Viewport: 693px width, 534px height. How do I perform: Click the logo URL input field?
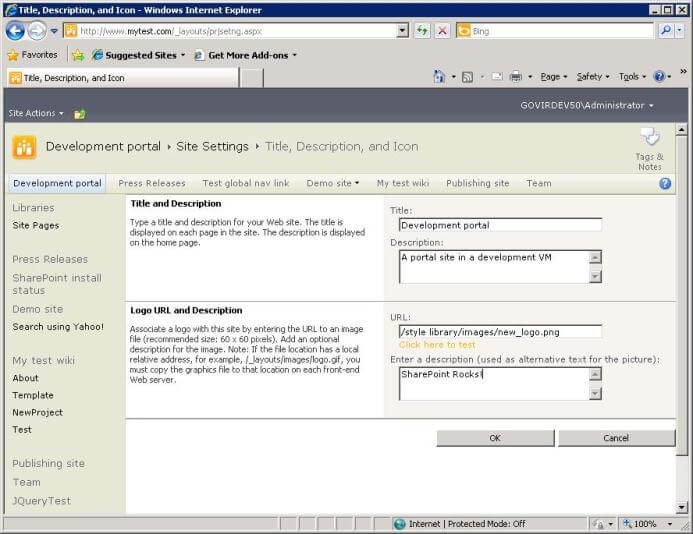(x=500, y=332)
